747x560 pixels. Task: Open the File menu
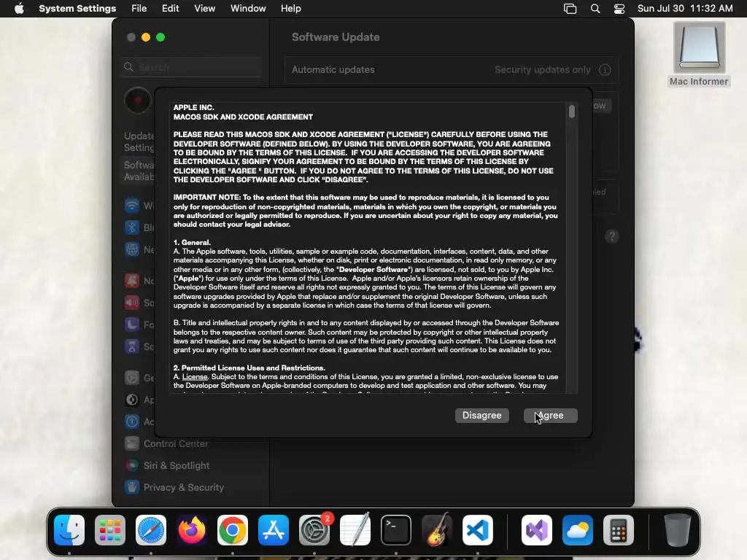(x=139, y=9)
